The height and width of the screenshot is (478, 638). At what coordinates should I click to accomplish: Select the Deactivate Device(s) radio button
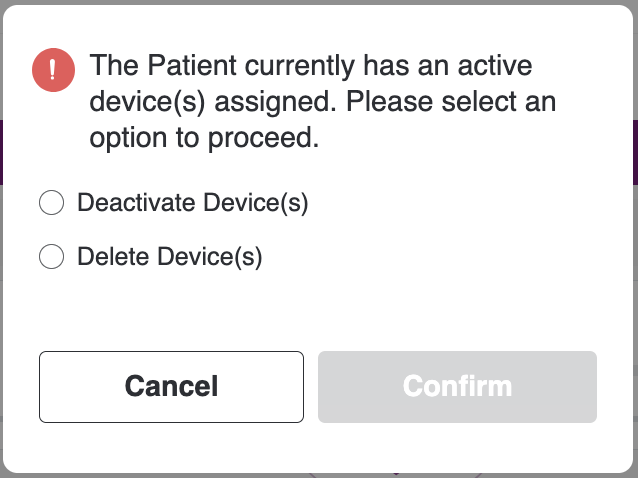pos(51,202)
